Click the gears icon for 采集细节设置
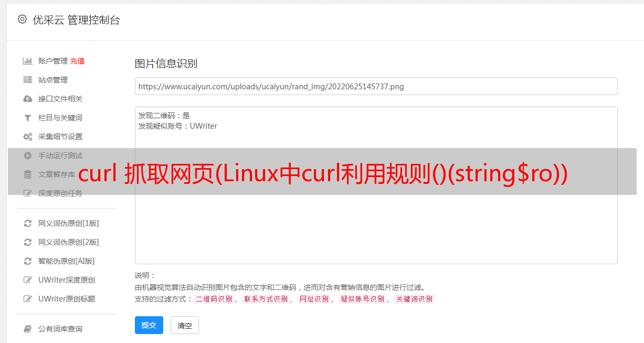 pos(28,137)
